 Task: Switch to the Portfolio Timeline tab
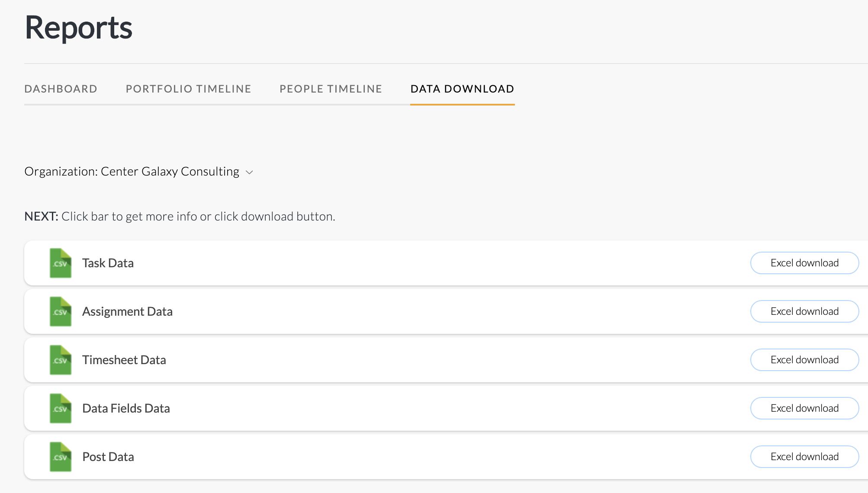pyautogui.click(x=188, y=89)
